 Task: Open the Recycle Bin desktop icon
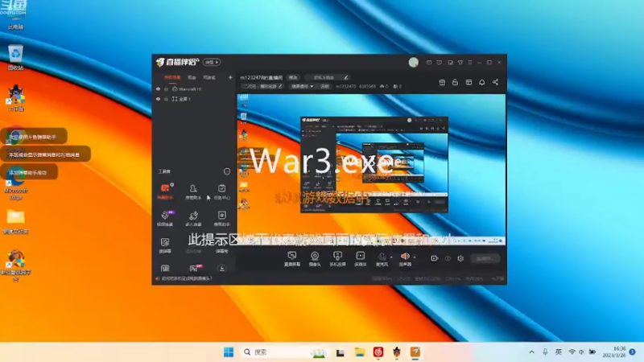coord(15,57)
